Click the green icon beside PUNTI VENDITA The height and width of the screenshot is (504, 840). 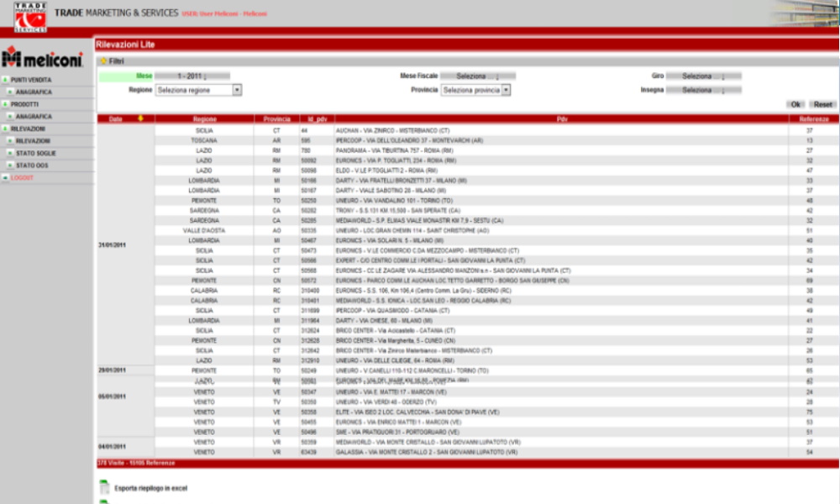click(5, 80)
